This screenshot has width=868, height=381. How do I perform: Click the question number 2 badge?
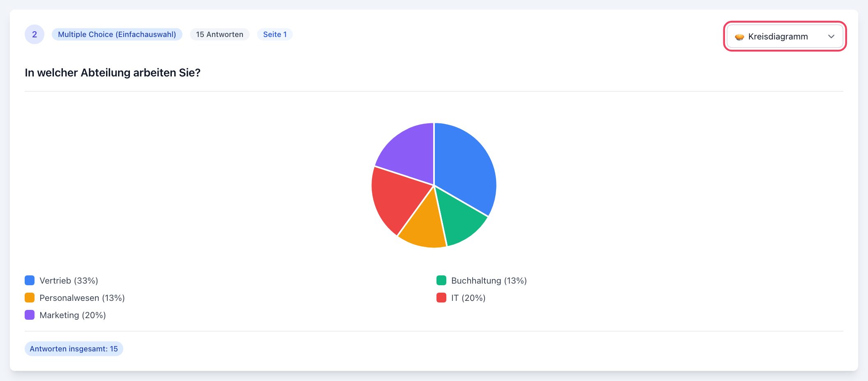click(35, 35)
